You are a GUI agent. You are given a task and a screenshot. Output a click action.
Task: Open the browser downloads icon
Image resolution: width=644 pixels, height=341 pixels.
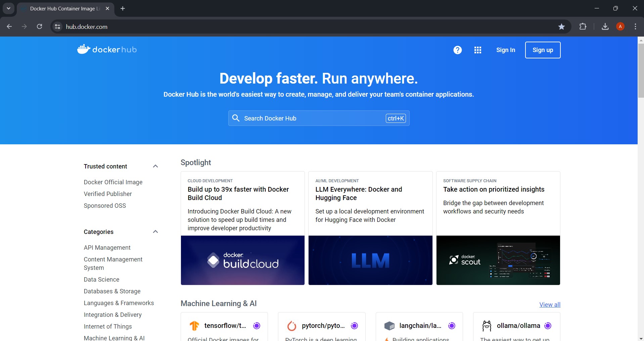605,27
